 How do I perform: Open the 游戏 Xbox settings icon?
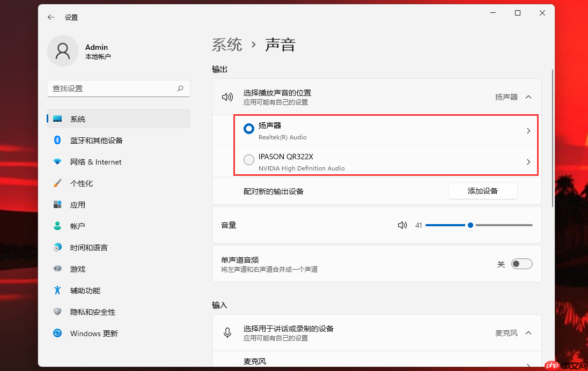pyautogui.click(x=57, y=269)
